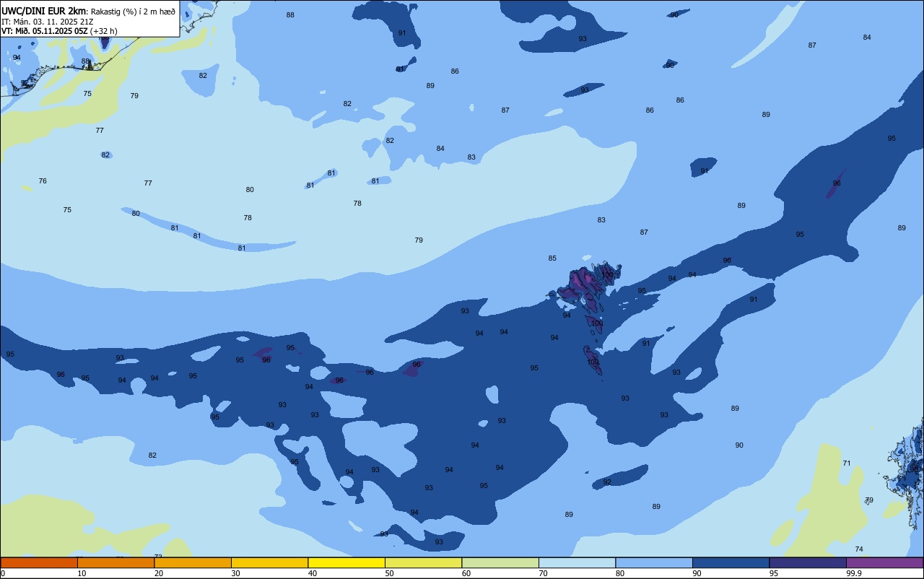
Task: Click the pale yellow 50–60 legend segment
Action: [423, 562]
